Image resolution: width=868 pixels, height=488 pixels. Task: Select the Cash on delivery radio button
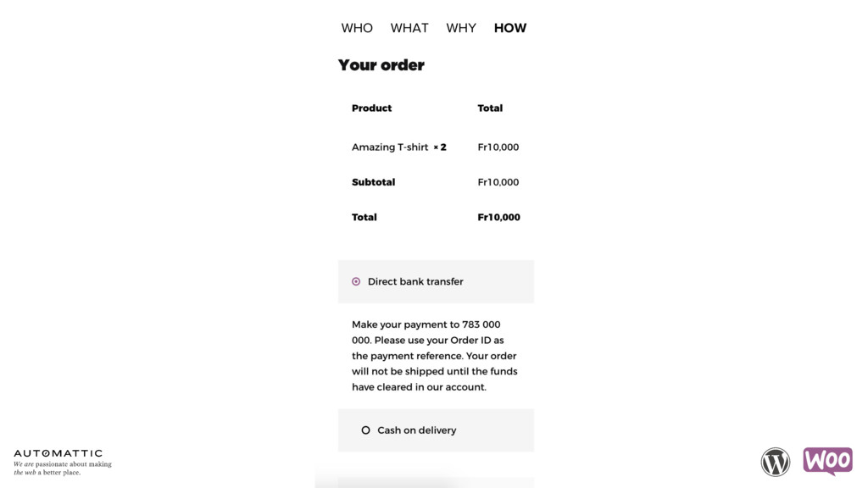coord(365,430)
